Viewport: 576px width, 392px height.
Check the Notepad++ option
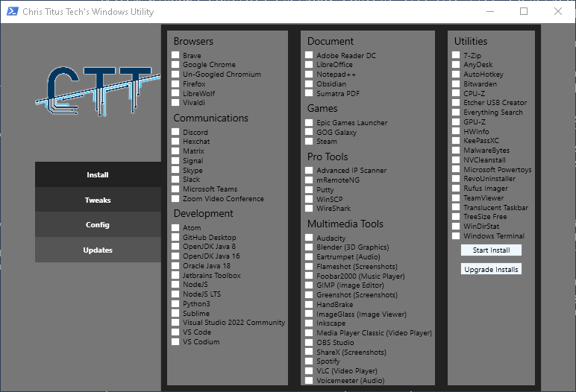[309, 75]
